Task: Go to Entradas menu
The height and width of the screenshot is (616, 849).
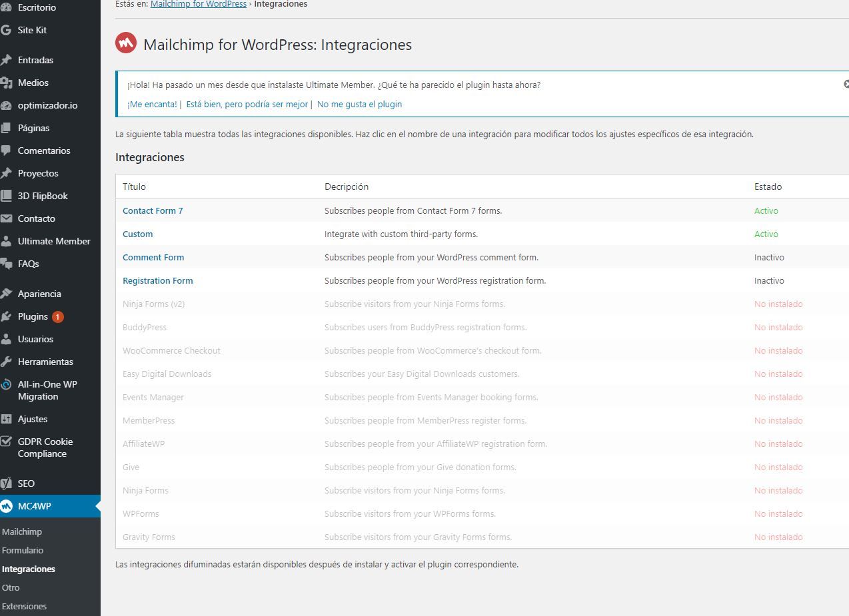Action: tap(35, 60)
